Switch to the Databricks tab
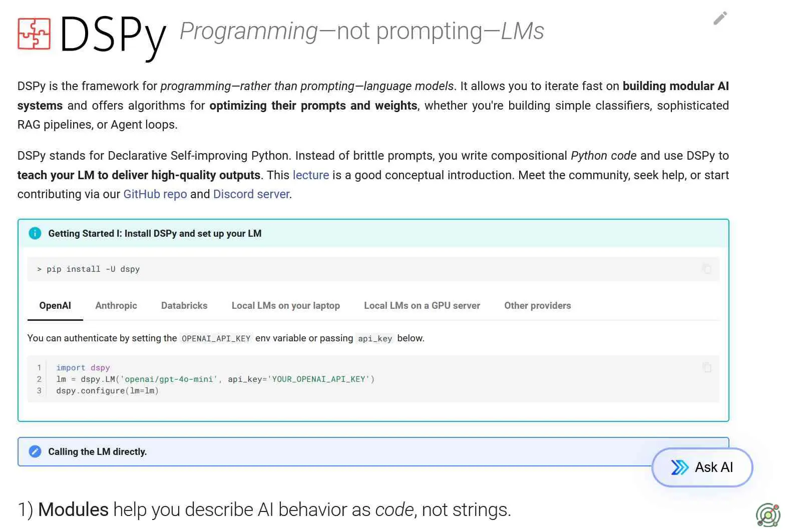This screenshot has height=532, width=786. (x=184, y=305)
